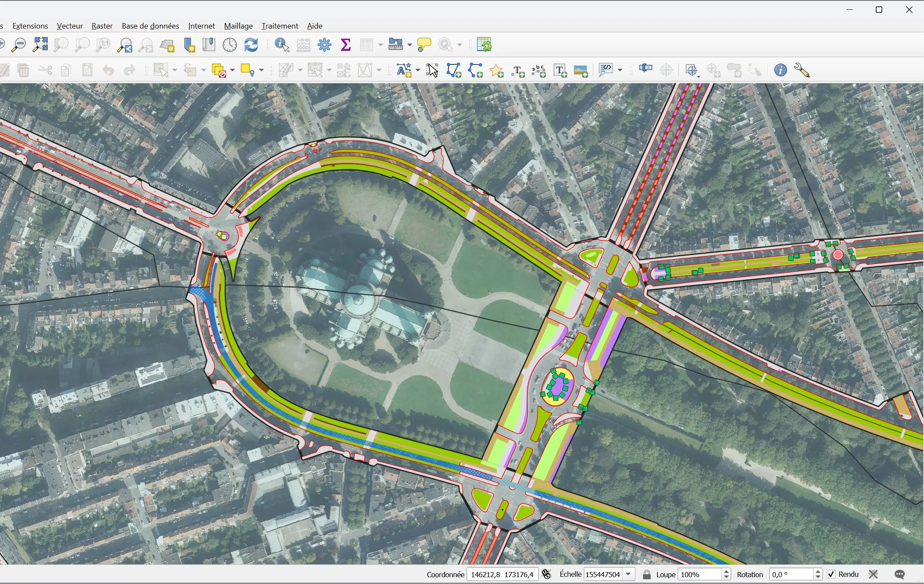
Task: Open the Traitement menu
Action: (280, 26)
